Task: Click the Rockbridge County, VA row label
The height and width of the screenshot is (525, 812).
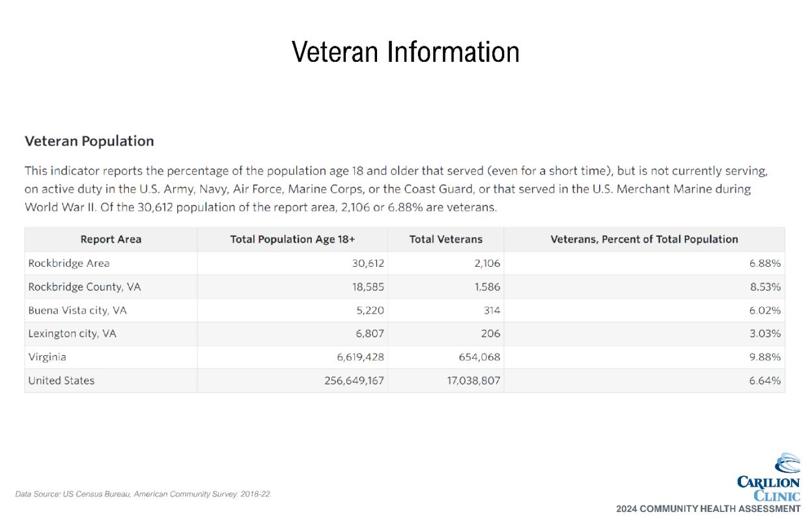Action: [x=84, y=287]
